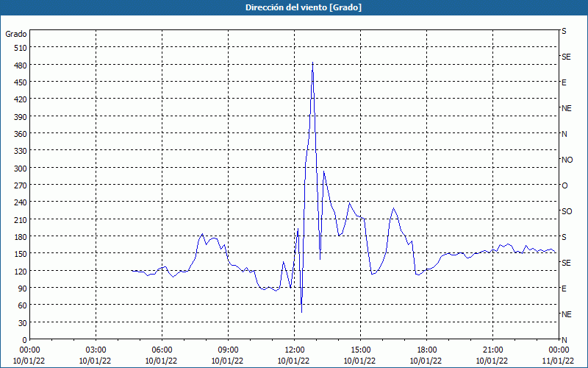Click the 210 value on the left axis
Viewport: 588px width, 368px height.
click(20, 219)
